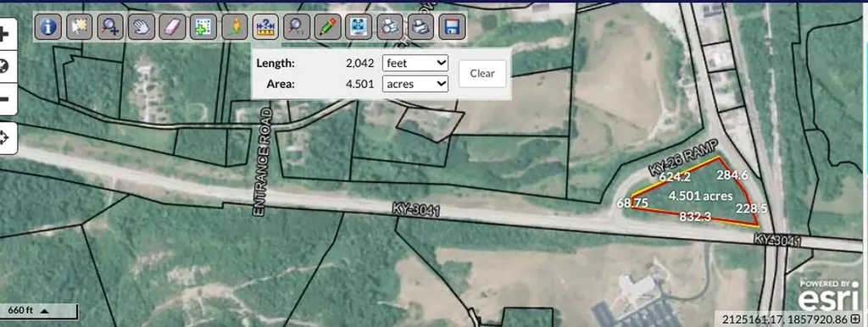
Task: Click the 832.3 segment length label
Action: click(x=695, y=217)
